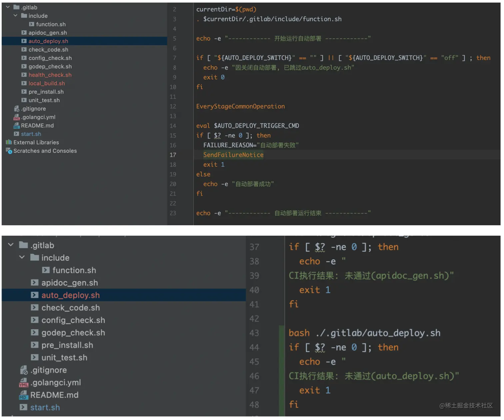Click line number 17 in upper editor gutter
Image resolution: width=504 pixels, height=420 pixels.
coord(173,155)
